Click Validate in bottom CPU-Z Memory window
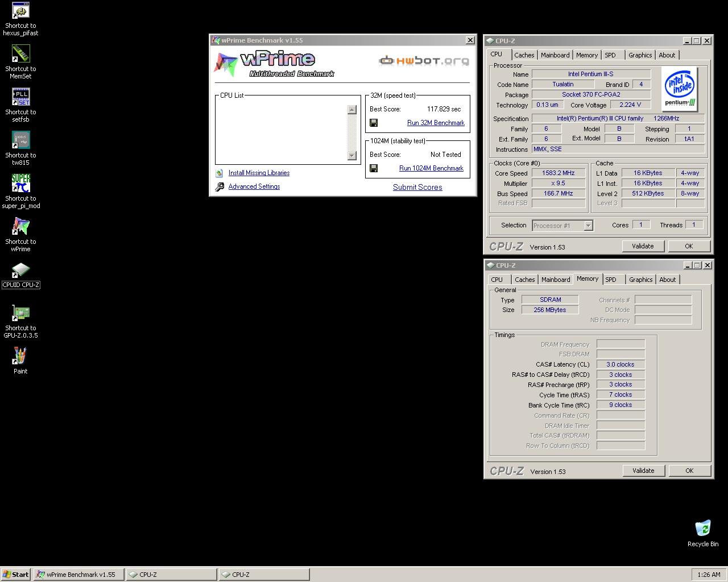The image size is (728, 582). (643, 471)
